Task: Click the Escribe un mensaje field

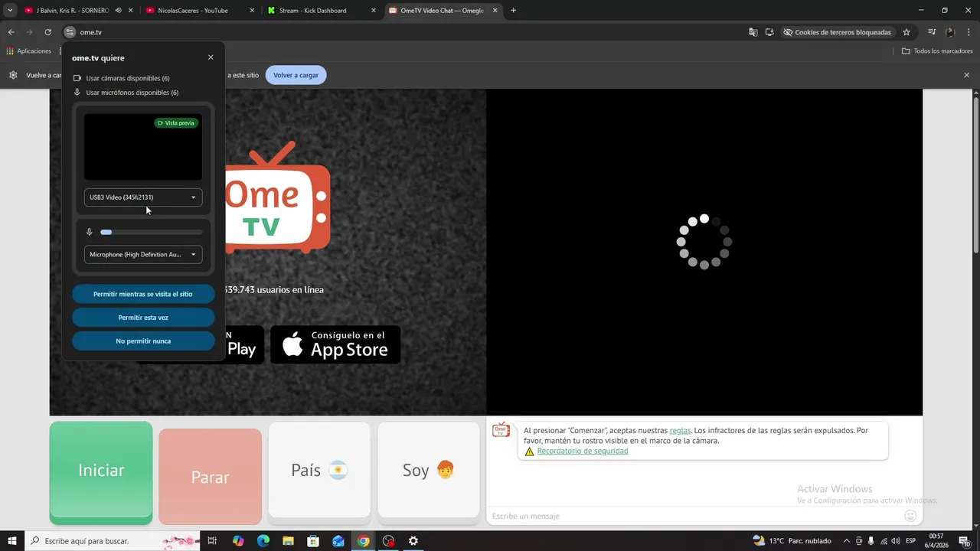Action: (695, 516)
